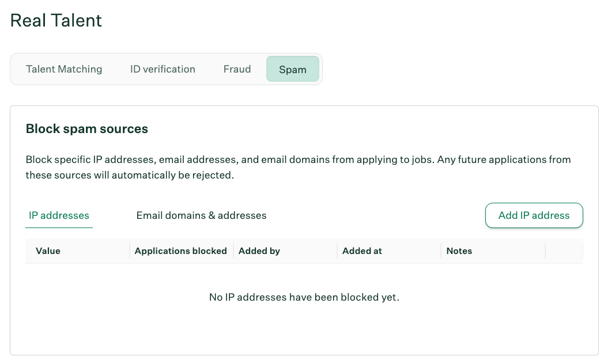Click the spam blocking description text
The image size is (608, 364).
(298, 167)
